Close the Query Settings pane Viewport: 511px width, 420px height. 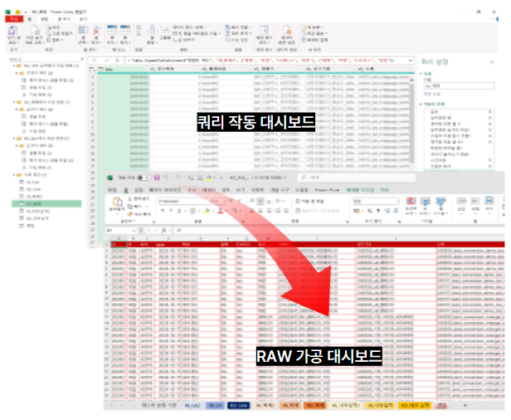pos(492,62)
